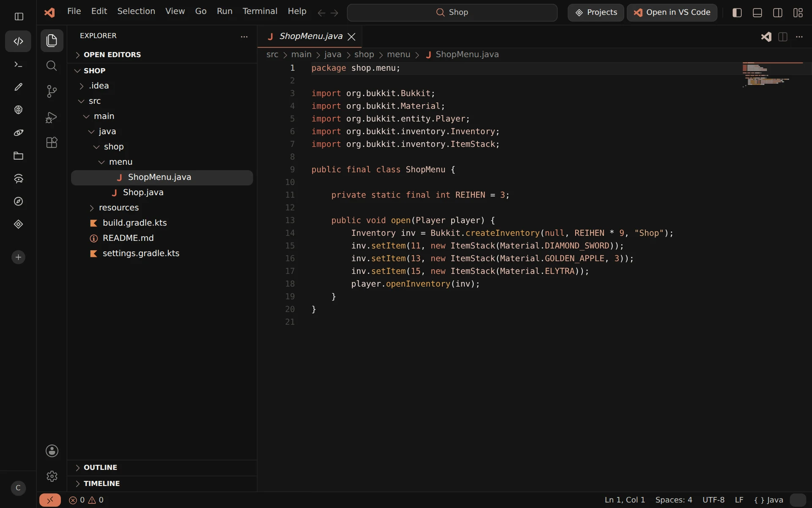Open the View menu

(x=175, y=11)
